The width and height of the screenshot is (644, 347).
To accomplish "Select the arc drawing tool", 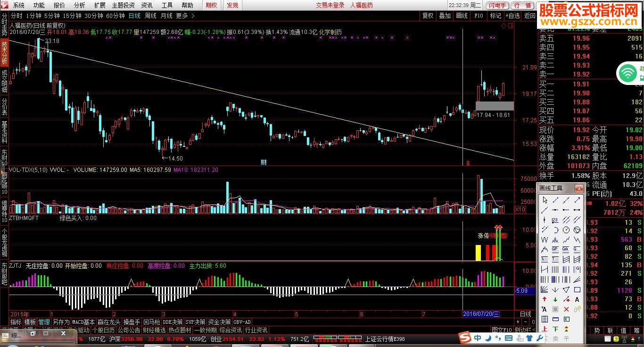I will tap(555, 229).
